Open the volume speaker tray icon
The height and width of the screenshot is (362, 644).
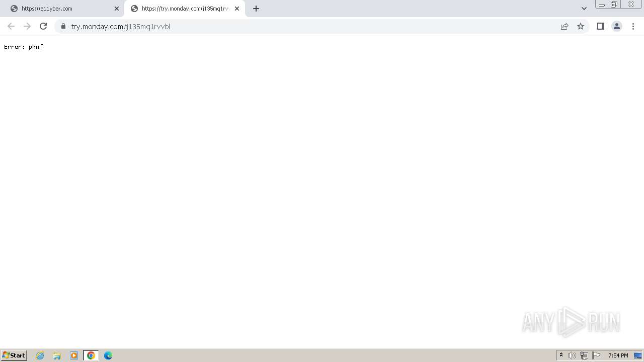coord(572,355)
